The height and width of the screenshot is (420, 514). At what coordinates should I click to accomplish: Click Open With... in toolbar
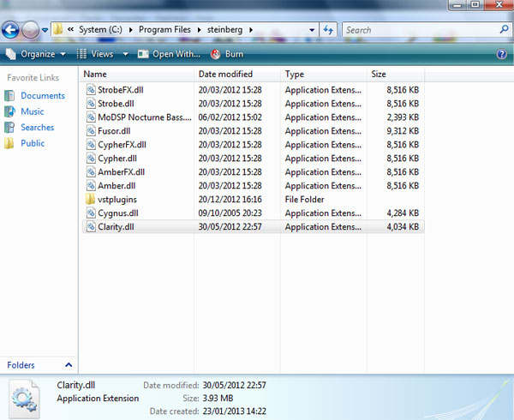tap(169, 54)
